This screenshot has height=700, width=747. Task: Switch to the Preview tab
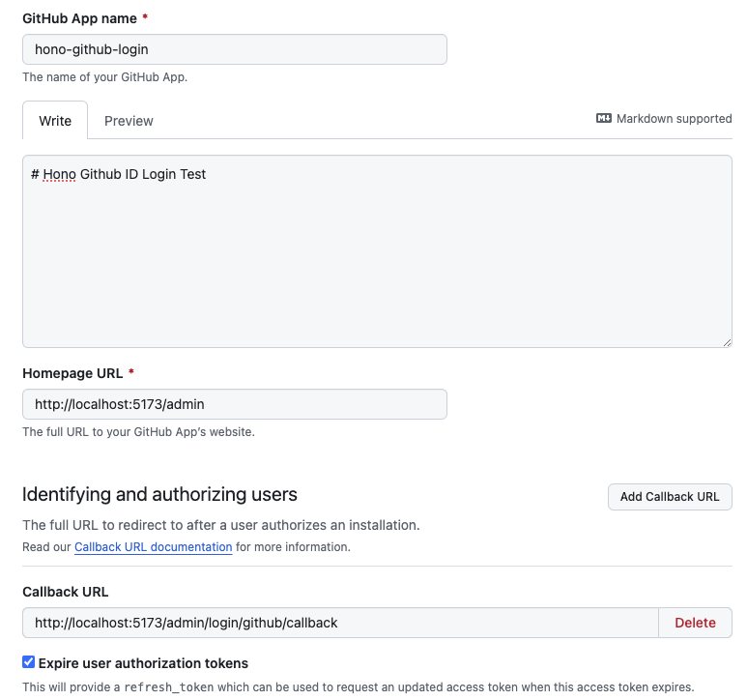[x=129, y=121]
